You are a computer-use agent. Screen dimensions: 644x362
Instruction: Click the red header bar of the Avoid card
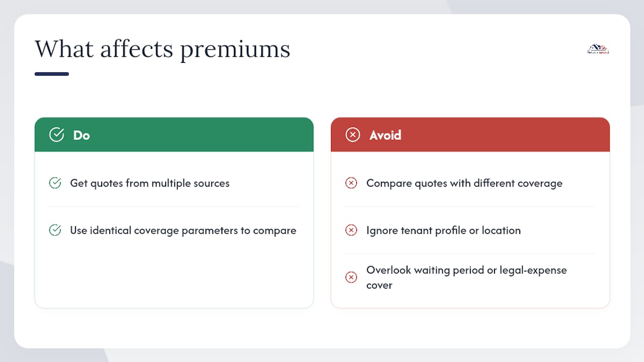click(x=470, y=135)
